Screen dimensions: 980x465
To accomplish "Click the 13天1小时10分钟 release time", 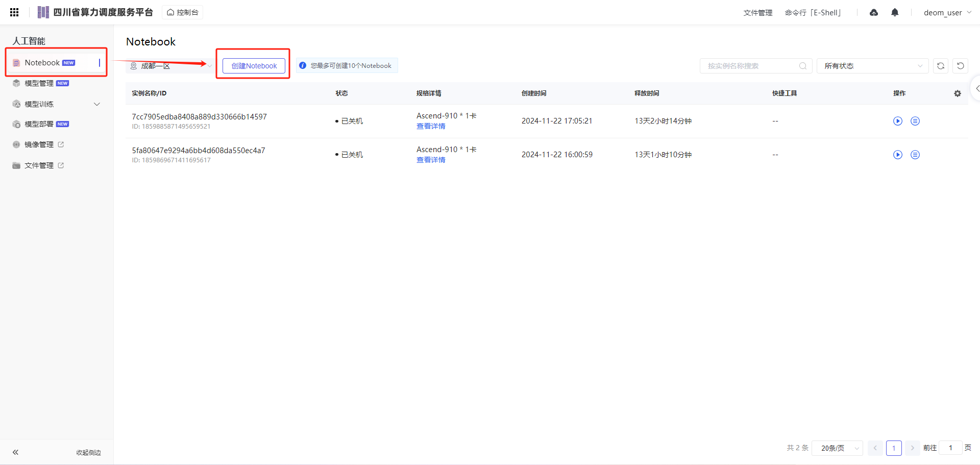I will click(663, 155).
